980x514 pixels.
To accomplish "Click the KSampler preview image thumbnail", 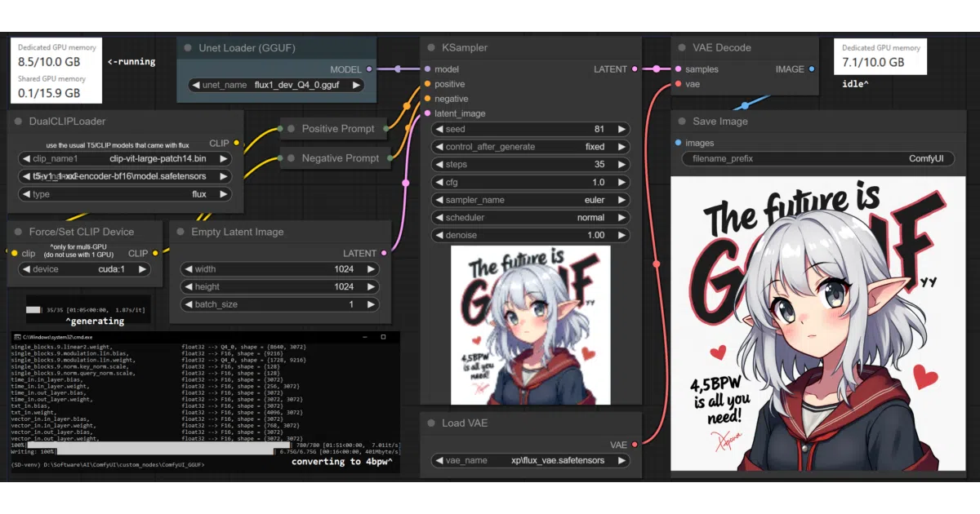I will click(x=531, y=325).
